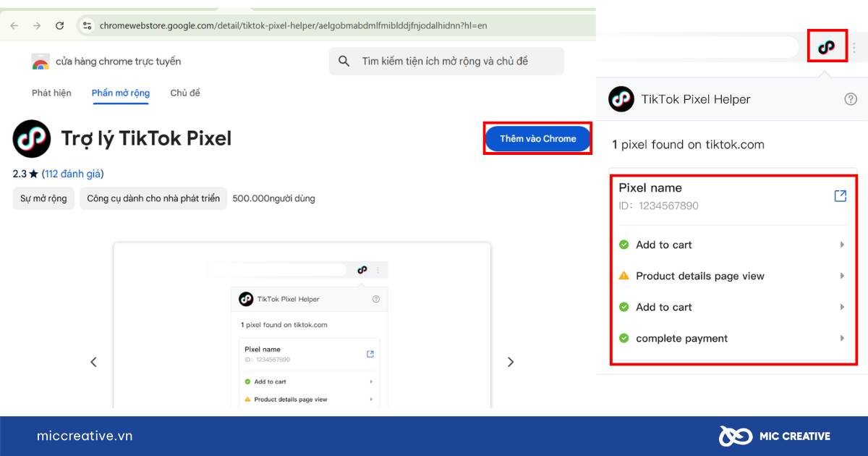Viewport: 868px width, 456px height.
Task: Click the Thêm vào Chrome button
Action: (537, 138)
